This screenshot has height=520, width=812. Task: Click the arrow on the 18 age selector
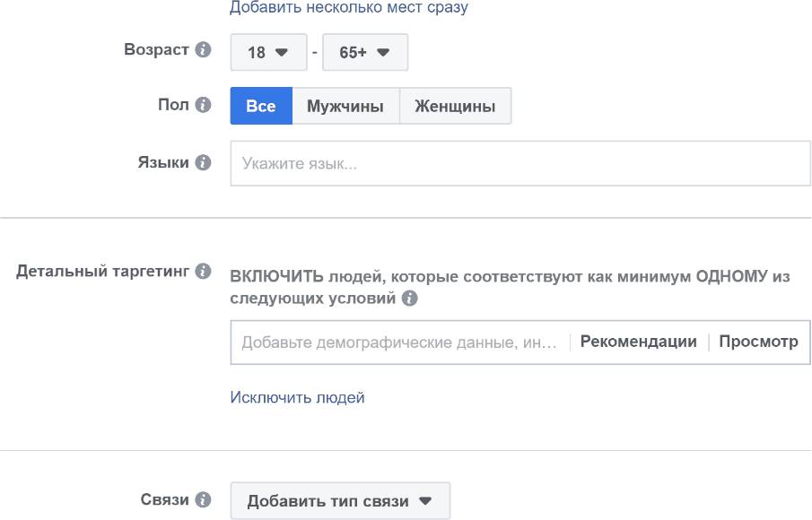tap(281, 52)
